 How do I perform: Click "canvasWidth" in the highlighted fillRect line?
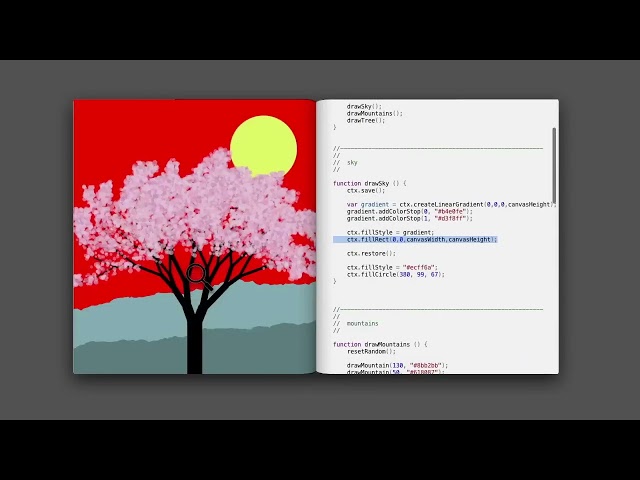tap(426, 239)
